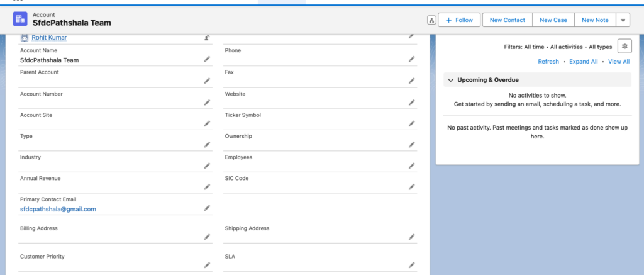Click the edit pencil for Industry
Viewport: 644px width, 275px height.
(x=207, y=166)
